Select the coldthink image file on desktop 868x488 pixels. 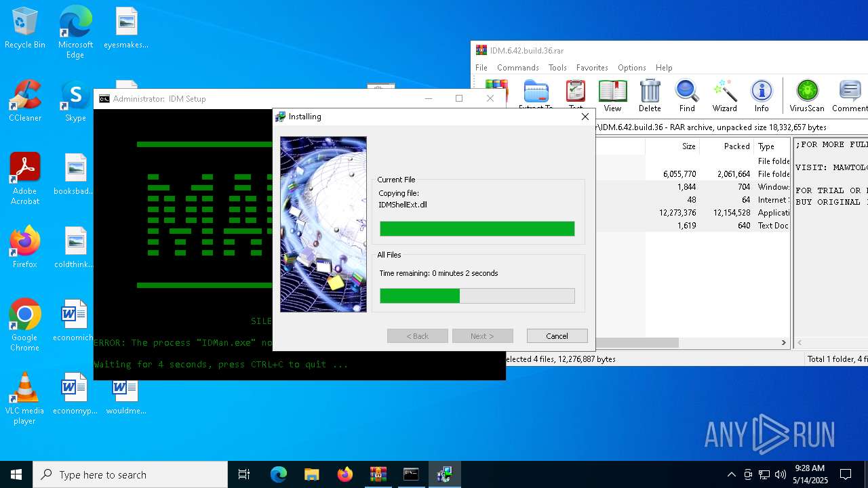[x=75, y=248]
